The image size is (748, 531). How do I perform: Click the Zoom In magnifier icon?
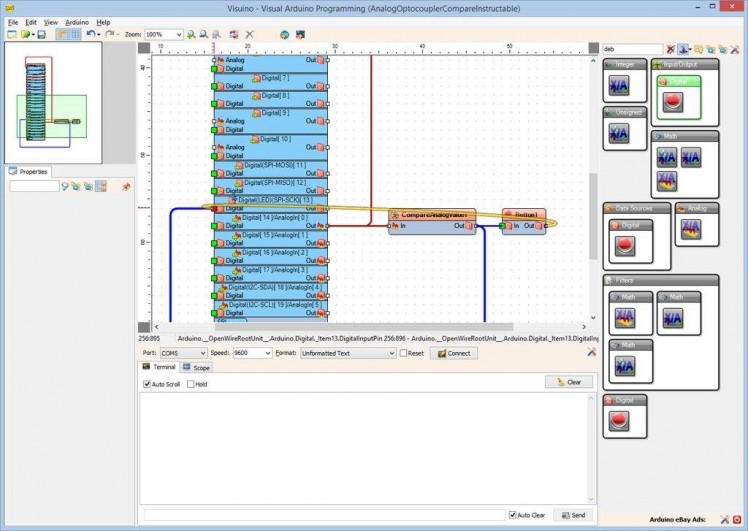tap(191, 34)
